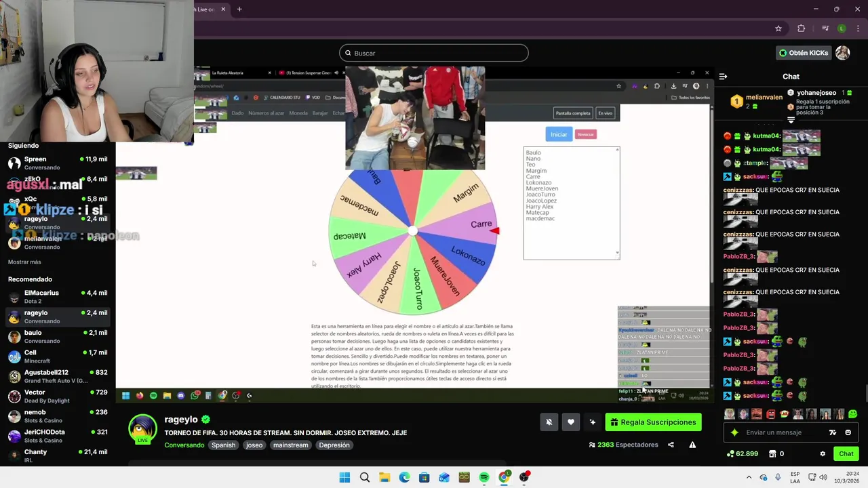Open Cell Minecraft channel

(58, 357)
